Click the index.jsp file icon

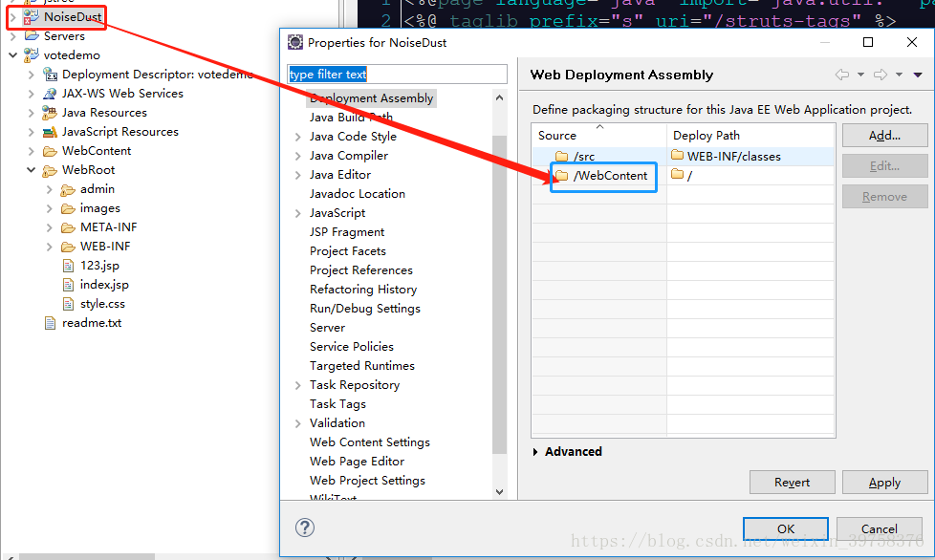pos(69,285)
